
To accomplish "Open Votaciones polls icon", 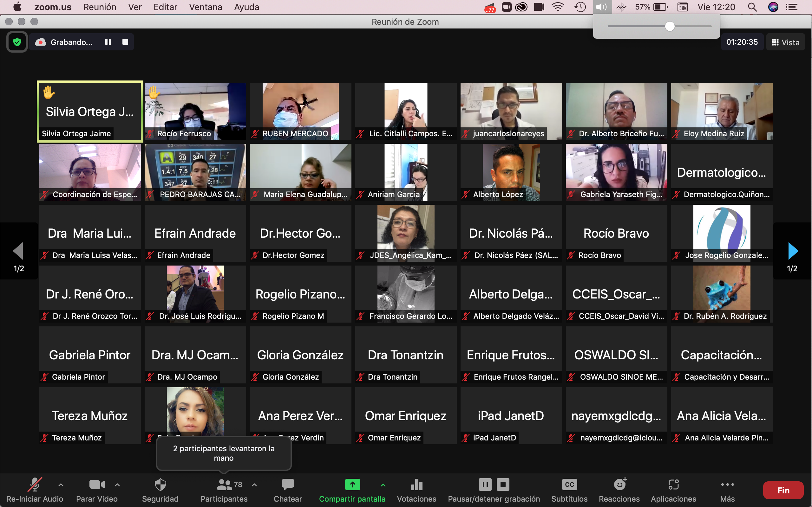I will coord(416,490).
